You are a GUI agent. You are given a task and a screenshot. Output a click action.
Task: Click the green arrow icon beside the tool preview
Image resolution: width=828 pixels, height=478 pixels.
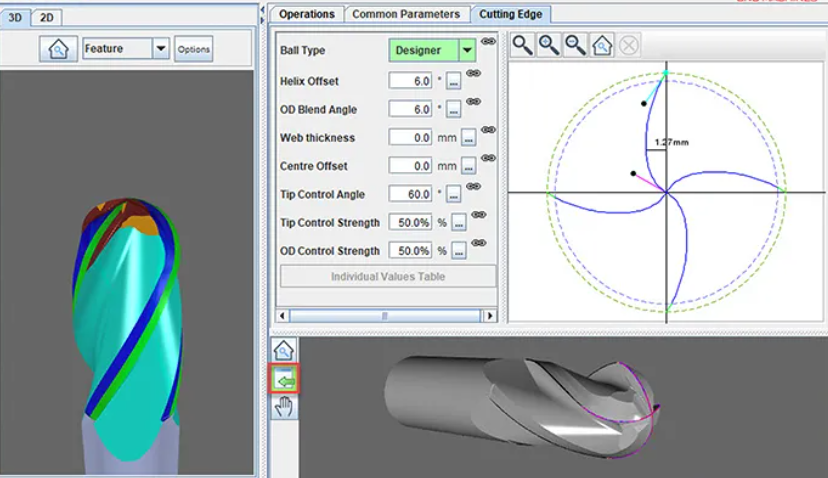point(285,379)
